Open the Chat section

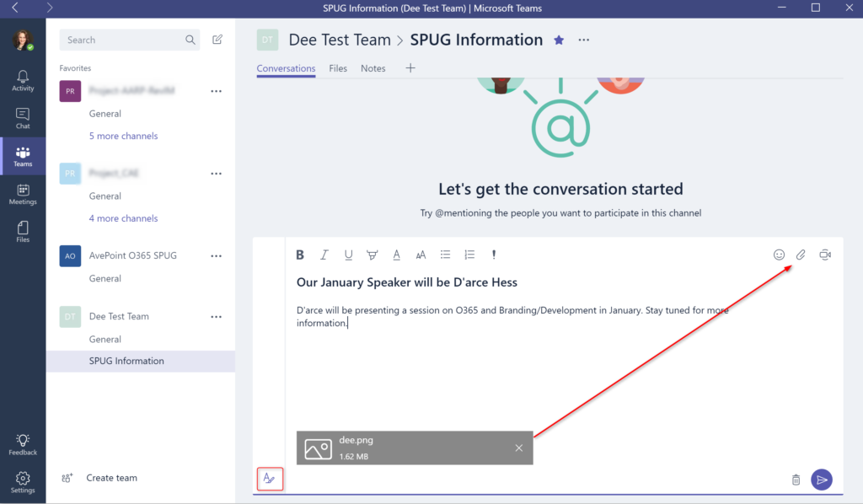pos(23,118)
